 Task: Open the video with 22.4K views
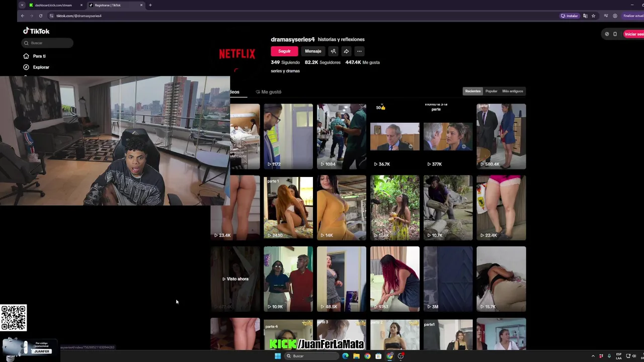(502, 208)
